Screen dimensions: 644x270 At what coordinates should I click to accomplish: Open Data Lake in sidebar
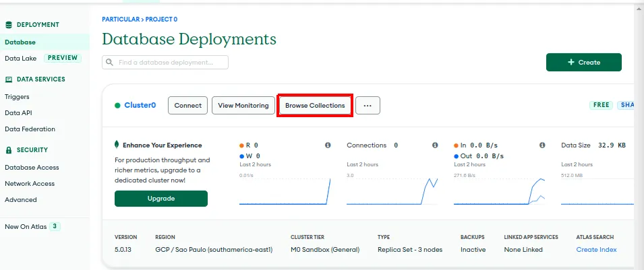(x=20, y=59)
